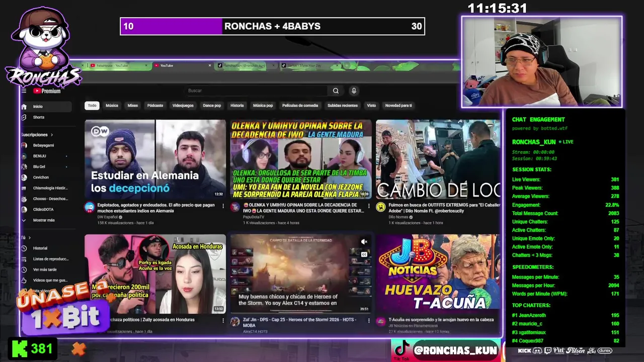
Task: Unmute the Heroes of the Storm preview
Action: pyautogui.click(x=364, y=242)
